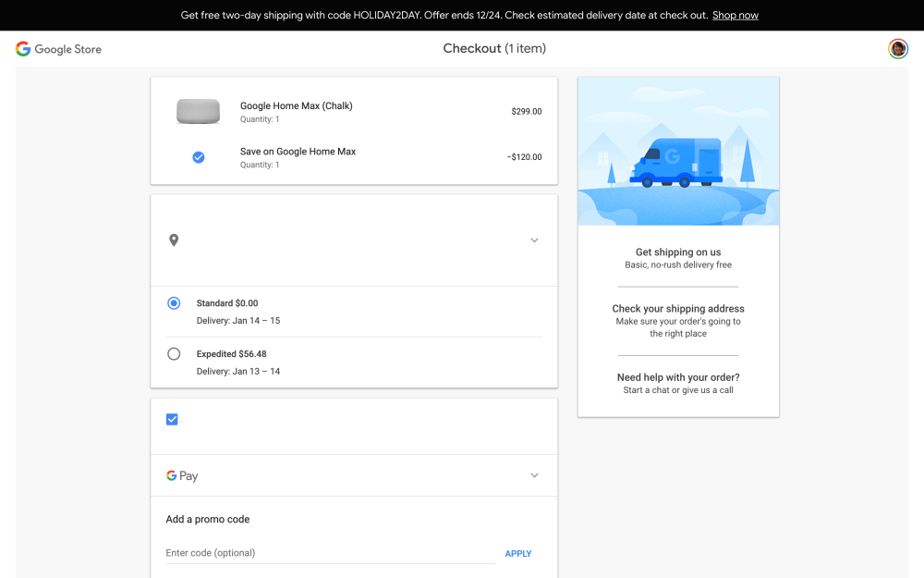Screen dimensions: 924x578
Task: Click the Google Pay logo
Action: [x=182, y=475]
